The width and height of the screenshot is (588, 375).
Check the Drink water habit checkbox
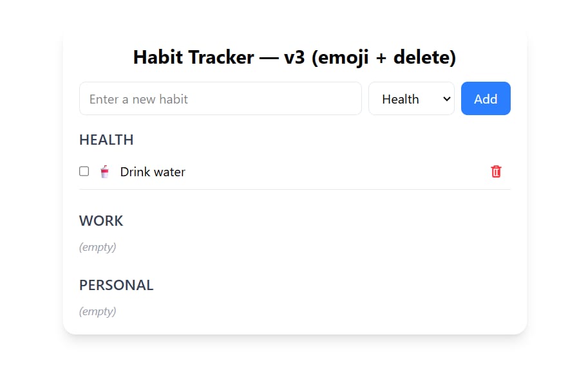click(x=84, y=171)
